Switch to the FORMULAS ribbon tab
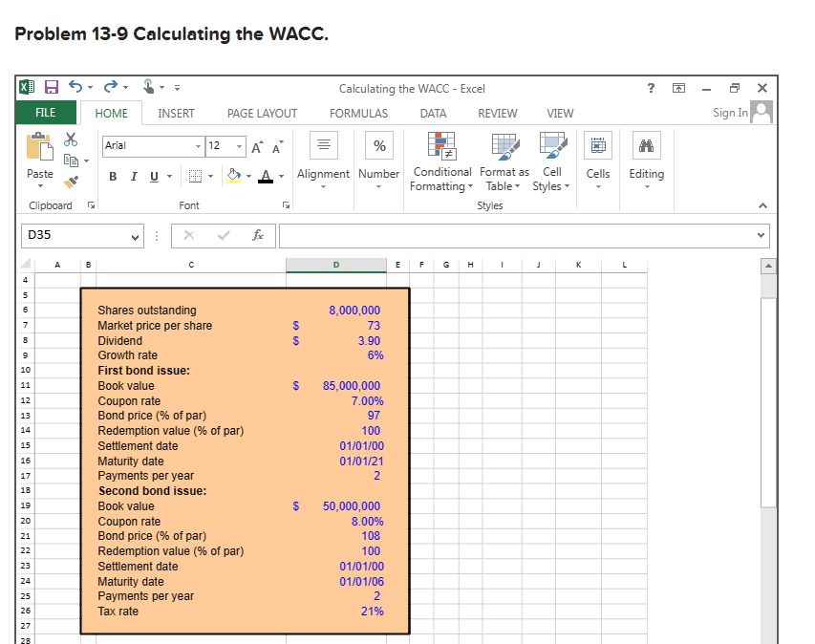The width and height of the screenshot is (815, 644). [x=358, y=113]
